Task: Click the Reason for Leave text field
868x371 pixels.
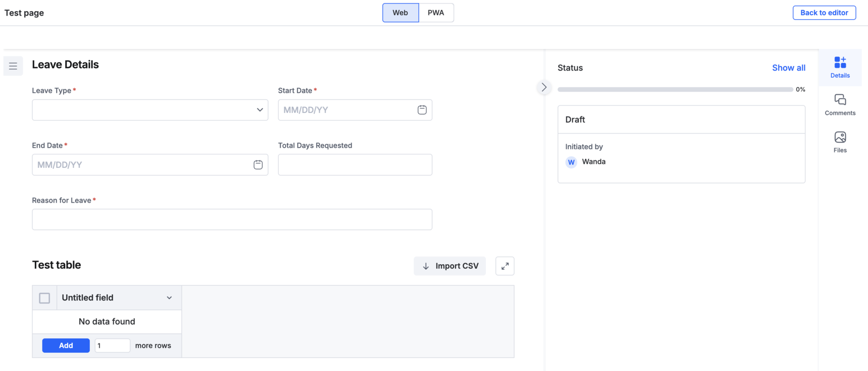Action: (232, 220)
